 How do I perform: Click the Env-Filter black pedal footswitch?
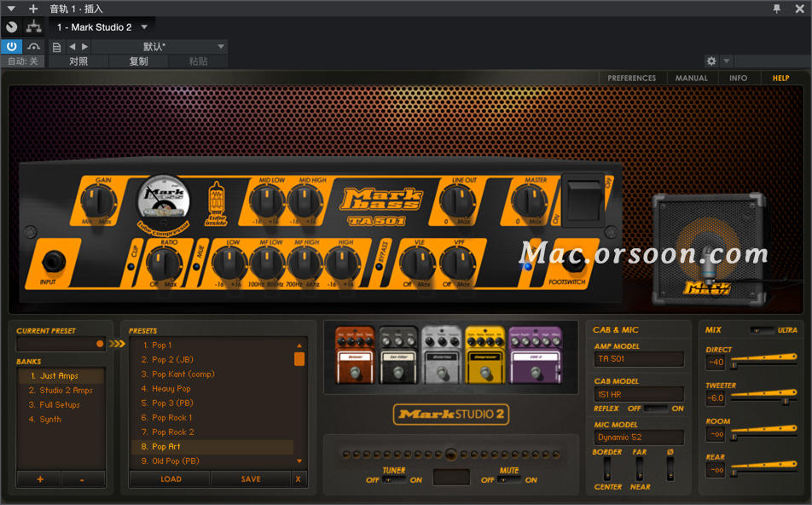pos(397,372)
